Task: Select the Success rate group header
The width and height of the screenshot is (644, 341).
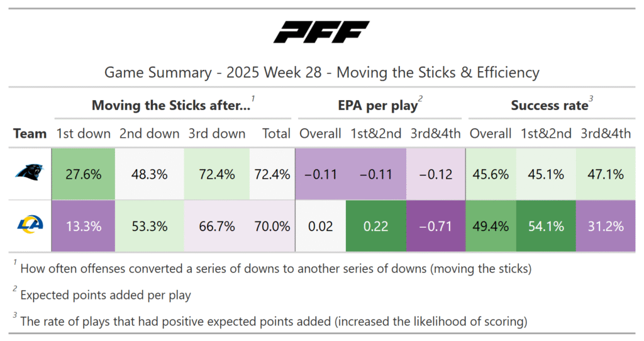Action: (550, 106)
